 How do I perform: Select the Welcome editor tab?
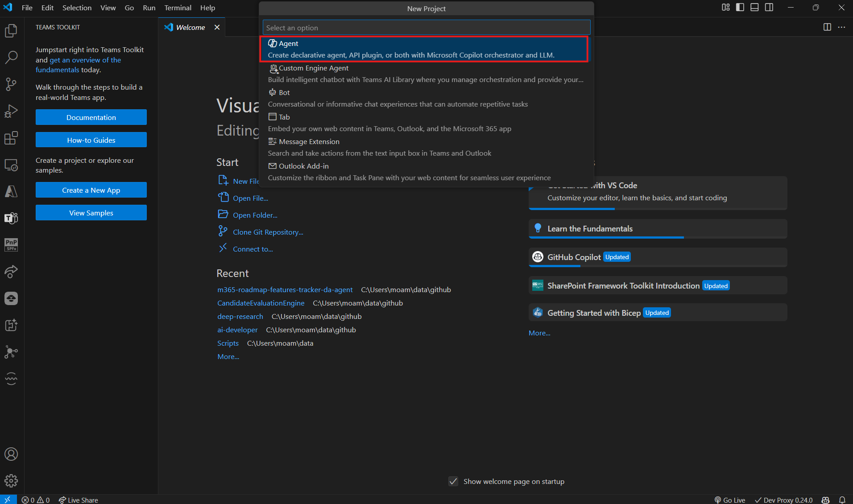click(x=192, y=27)
